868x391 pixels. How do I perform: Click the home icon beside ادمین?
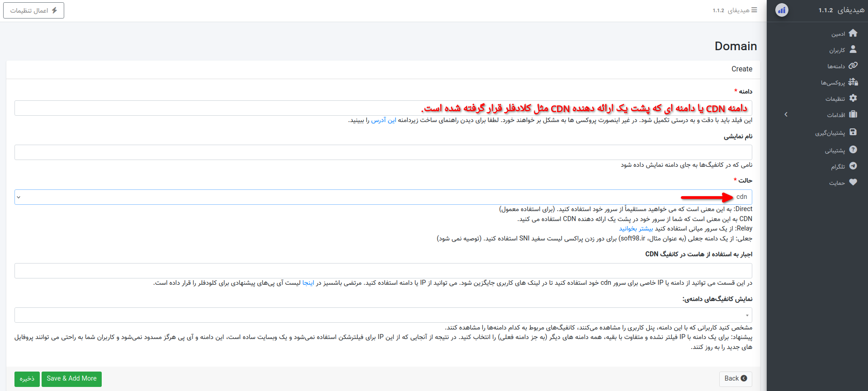[x=853, y=33]
